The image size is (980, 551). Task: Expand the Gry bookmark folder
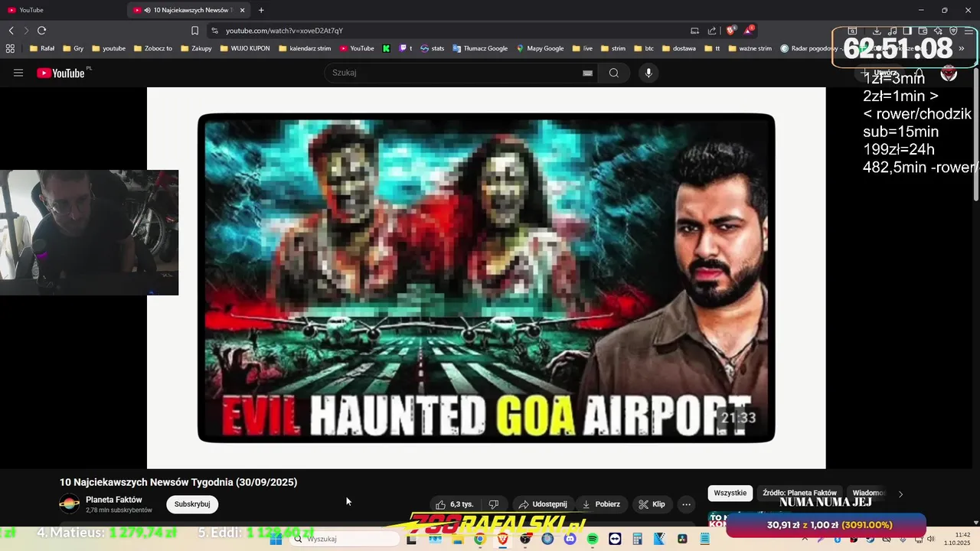(x=73, y=48)
